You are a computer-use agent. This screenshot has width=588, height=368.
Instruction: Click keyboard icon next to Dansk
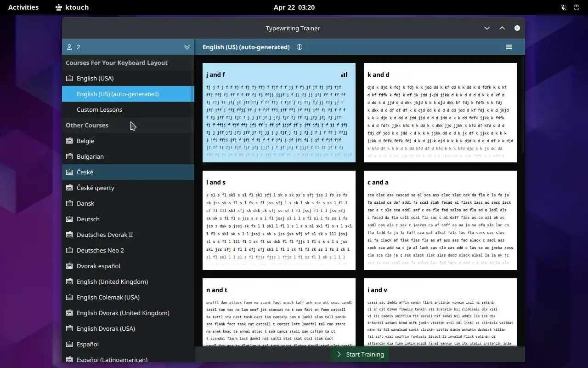[x=69, y=203]
